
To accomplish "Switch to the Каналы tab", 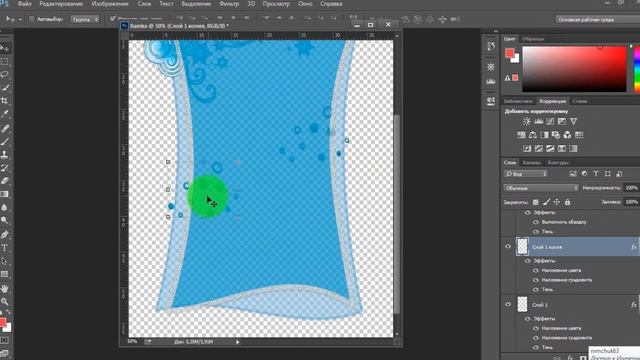I will tap(531, 162).
